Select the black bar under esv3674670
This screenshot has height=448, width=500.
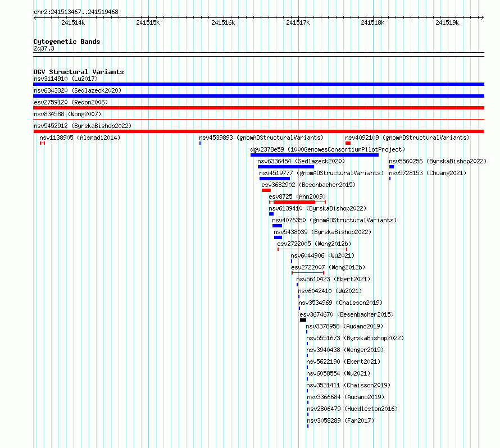(x=303, y=320)
